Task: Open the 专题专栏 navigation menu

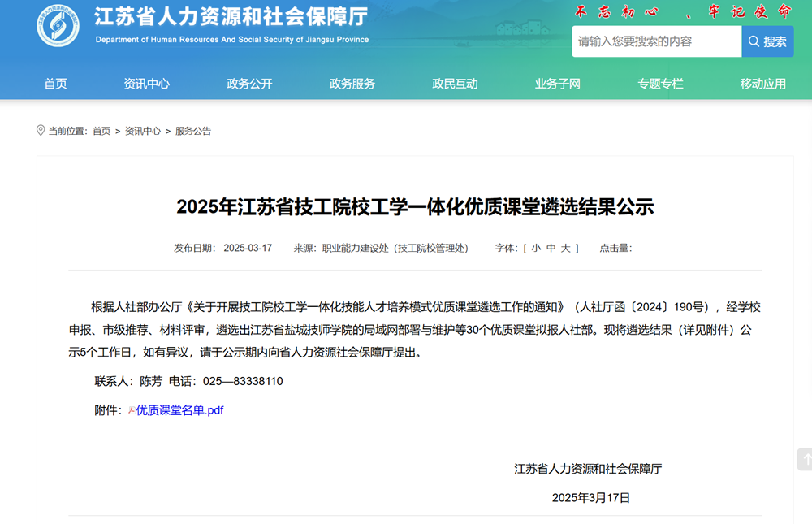Action: (660, 84)
